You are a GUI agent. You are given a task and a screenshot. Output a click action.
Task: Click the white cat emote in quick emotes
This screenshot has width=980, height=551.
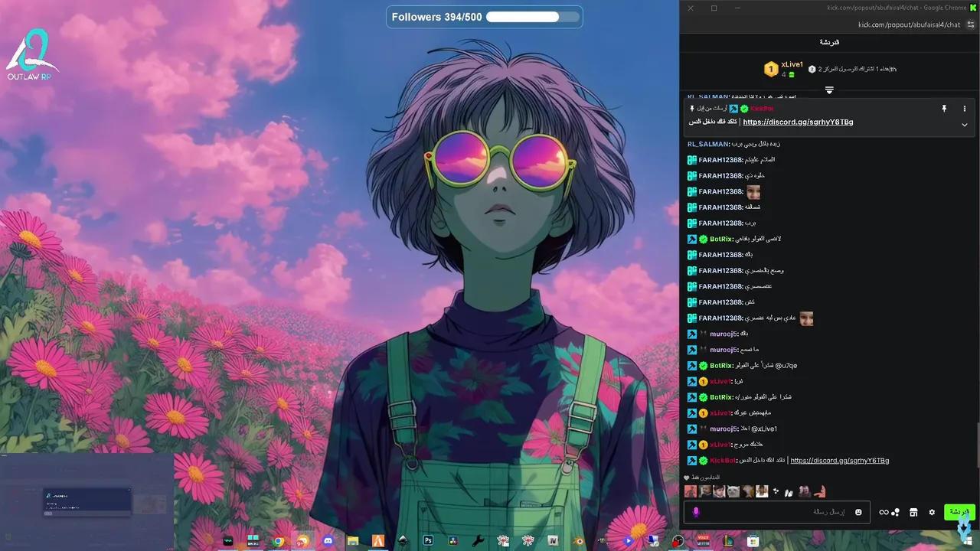pyautogui.click(x=733, y=491)
